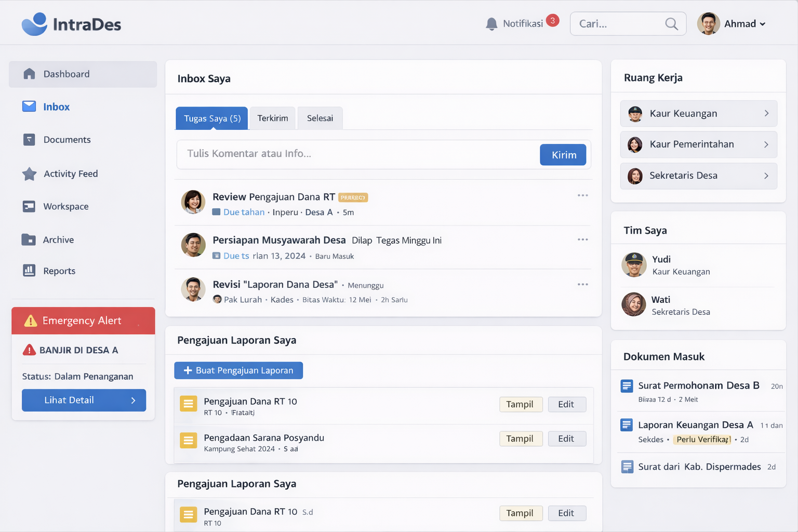Click the Kirim button

pyautogui.click(x=563, y=155)
